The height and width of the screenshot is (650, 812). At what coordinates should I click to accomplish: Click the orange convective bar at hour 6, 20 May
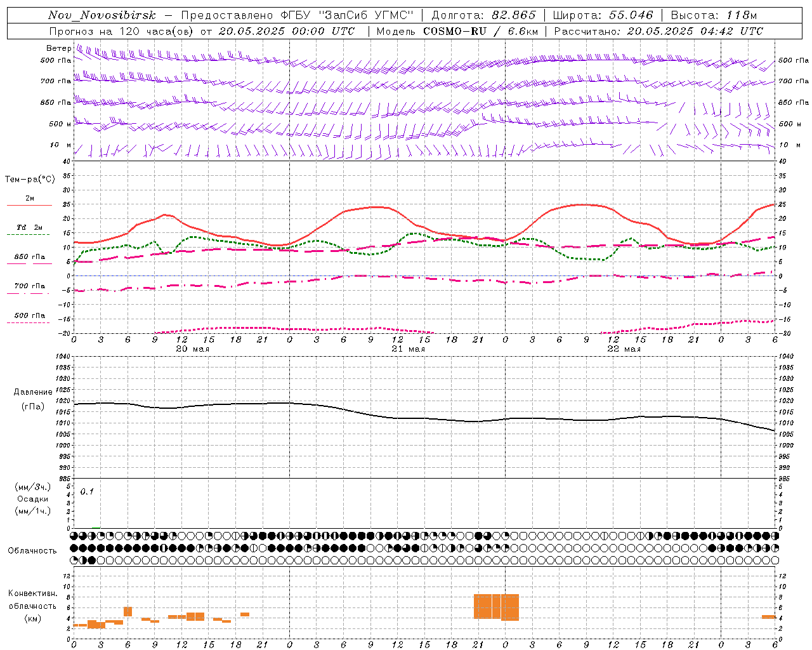coord(128,611)
